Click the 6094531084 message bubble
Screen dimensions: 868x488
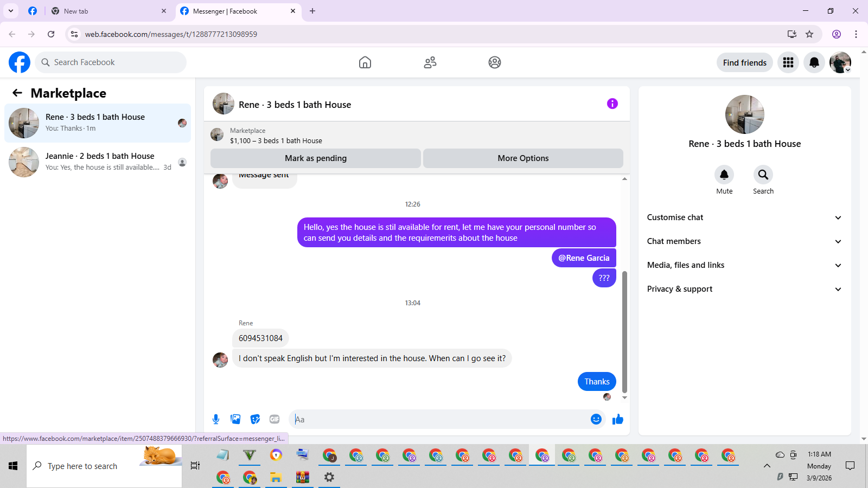(260, 338)
